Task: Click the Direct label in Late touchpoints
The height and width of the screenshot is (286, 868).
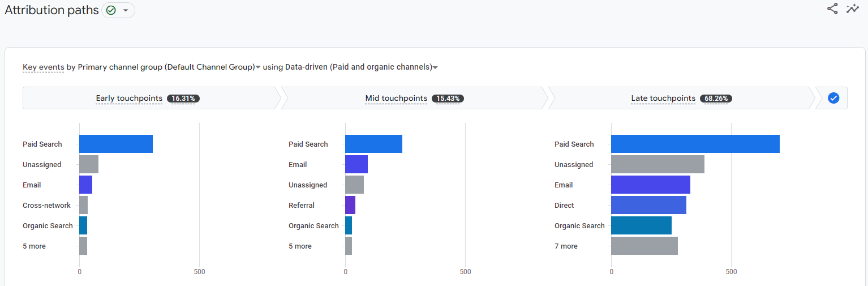Action: coord(564,206)
